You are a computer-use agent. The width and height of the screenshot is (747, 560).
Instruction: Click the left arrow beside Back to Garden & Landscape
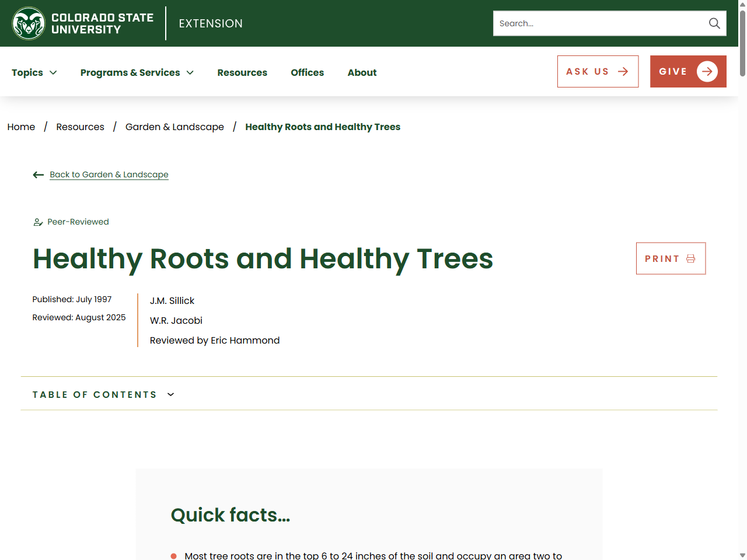click(x=39, y=175)
